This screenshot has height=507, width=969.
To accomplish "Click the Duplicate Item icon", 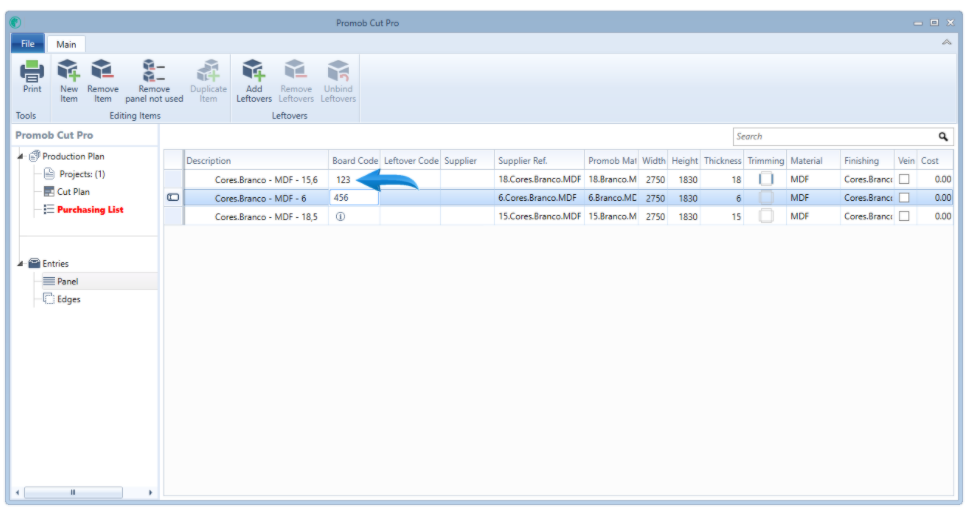I will point(208,71).
